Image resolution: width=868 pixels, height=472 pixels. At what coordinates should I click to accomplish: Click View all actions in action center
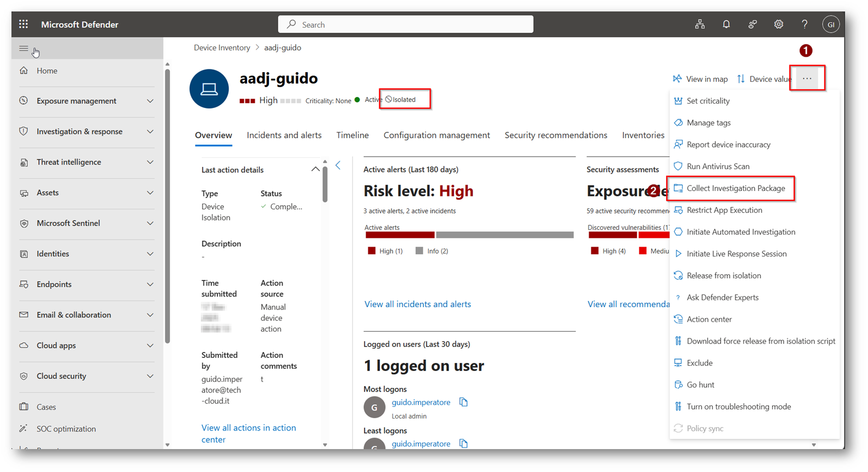[x=249, y=433]
